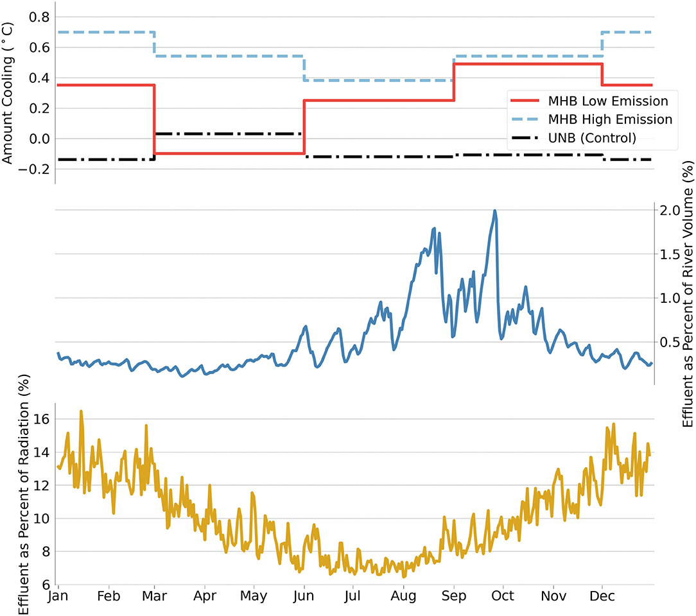Select the "MHB High Emission" legend label
Screen dimensions: 696x616
click(x=610, y=119)
